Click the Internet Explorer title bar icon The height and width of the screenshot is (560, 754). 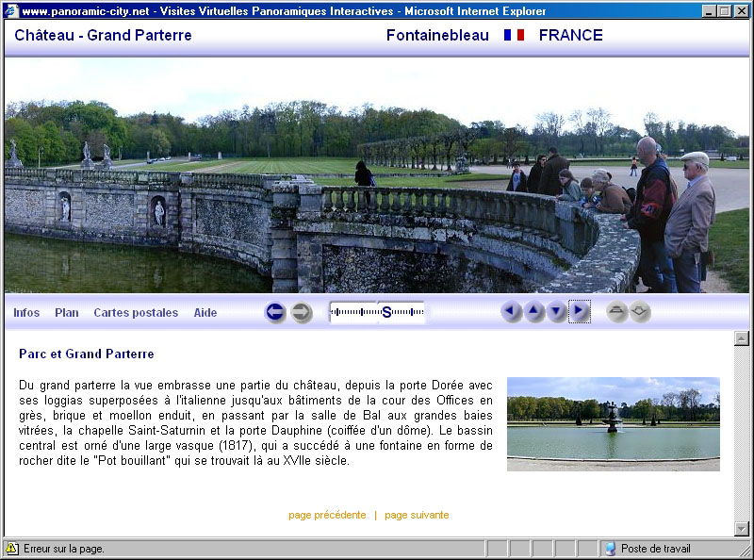click(11, 10)
